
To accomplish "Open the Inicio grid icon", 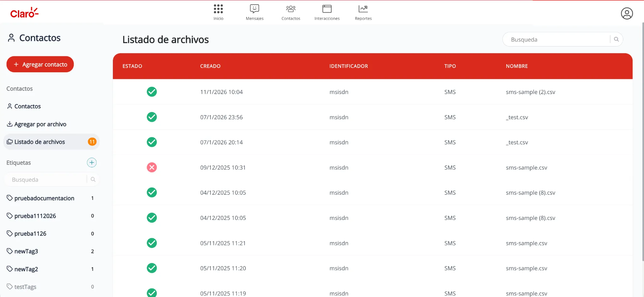I will pyautogui.click(x=218, y=9).
